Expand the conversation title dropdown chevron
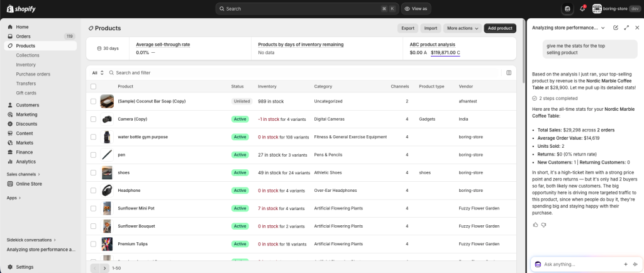644x273 pixels. 603,28
